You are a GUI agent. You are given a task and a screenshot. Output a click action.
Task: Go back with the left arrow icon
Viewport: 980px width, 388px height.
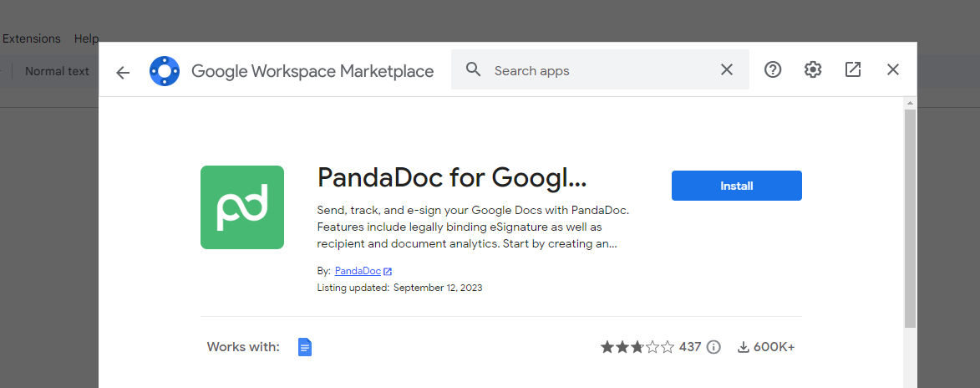click(x=123, y=72)
